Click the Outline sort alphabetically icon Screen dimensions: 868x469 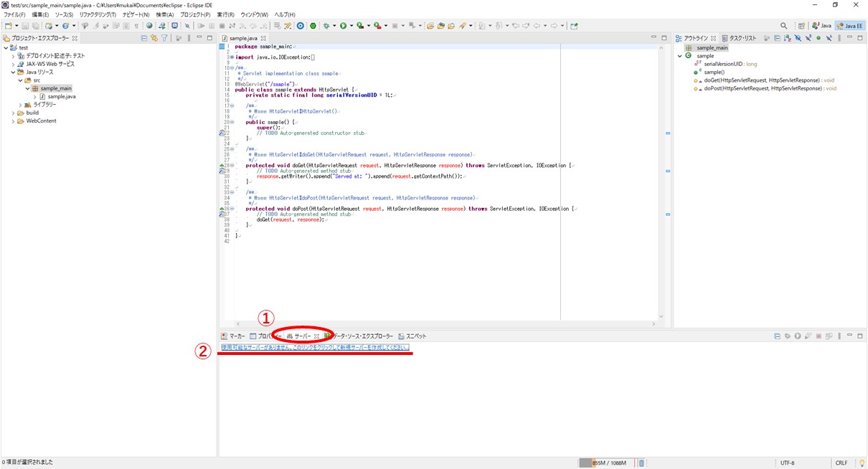(x=787, y=37)
